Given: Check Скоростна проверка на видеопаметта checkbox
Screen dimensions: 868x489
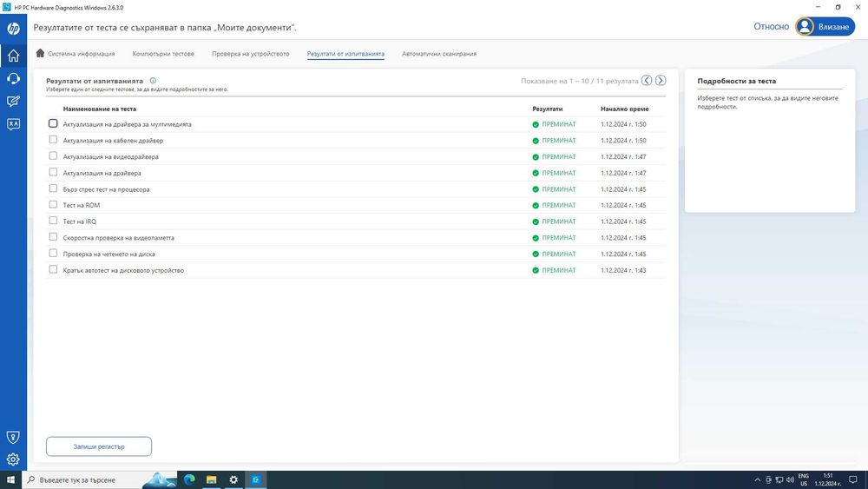Looking at the screenshot, I should (x=53, y=237).
